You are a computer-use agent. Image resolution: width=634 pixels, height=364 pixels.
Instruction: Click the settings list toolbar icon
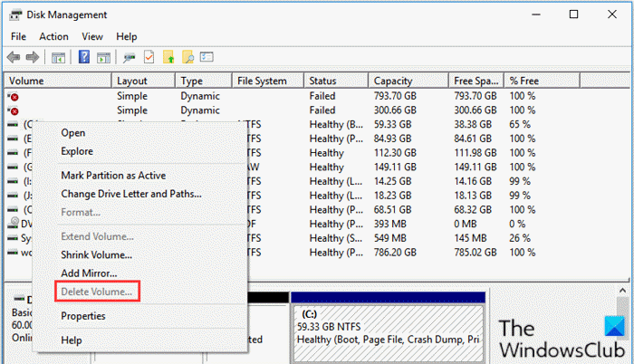coord(207,57)
